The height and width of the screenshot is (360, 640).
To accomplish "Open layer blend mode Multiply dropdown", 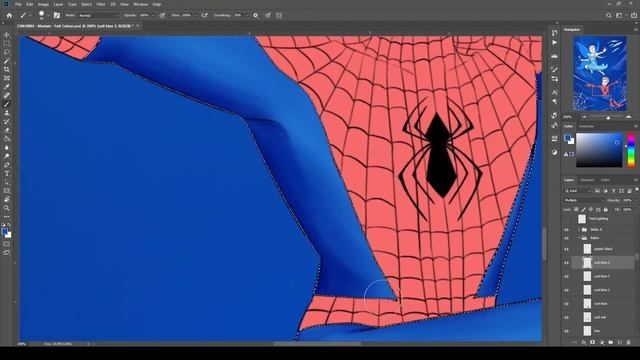I will click(x=583, y=200).
